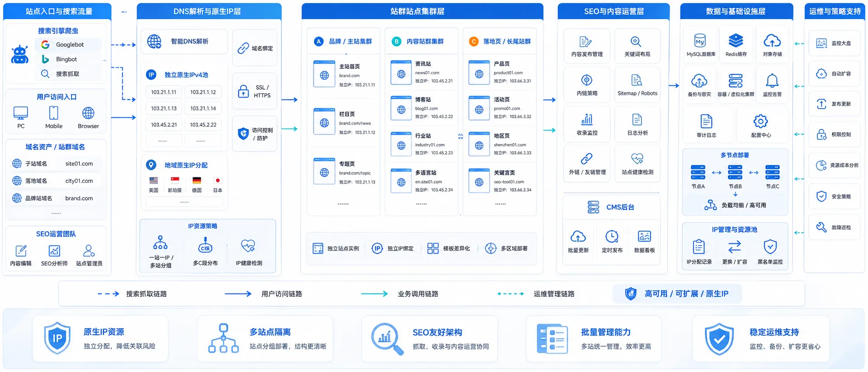Image resolution: width=868 pixels, height=372 pixels.
Task: Select the 品牌 / 主站集群 header A
Action: tap(343, 41)
